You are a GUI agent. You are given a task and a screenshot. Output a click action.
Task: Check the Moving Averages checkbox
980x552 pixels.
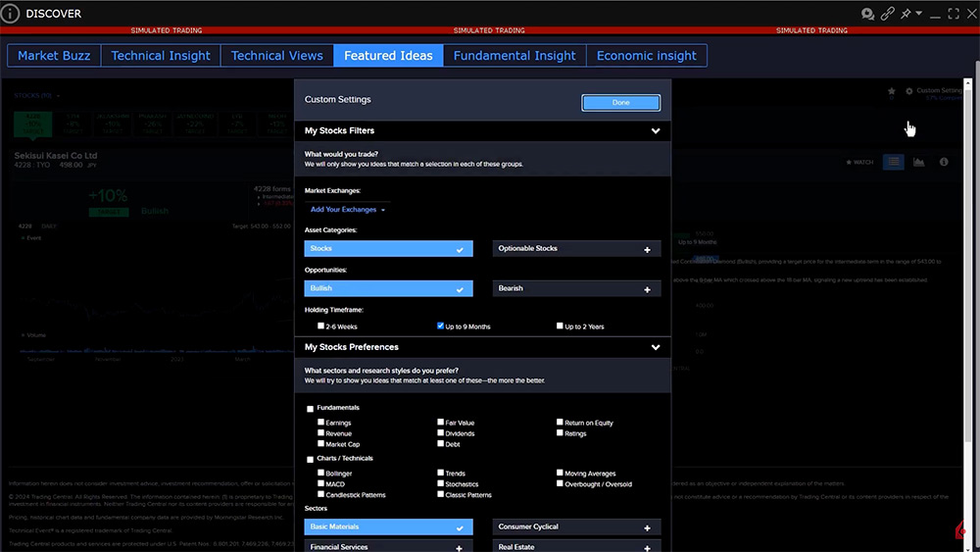[561, 473]
